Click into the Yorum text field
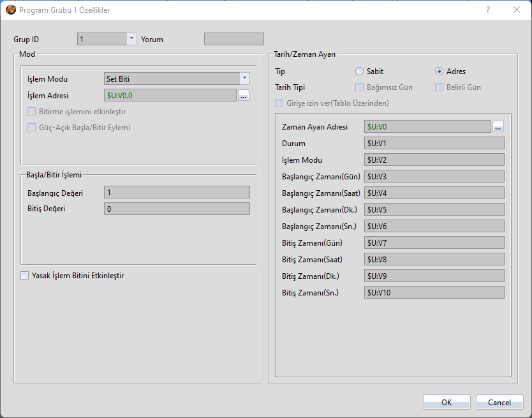This screenshot has width=532, height=418. pos(233,39)
